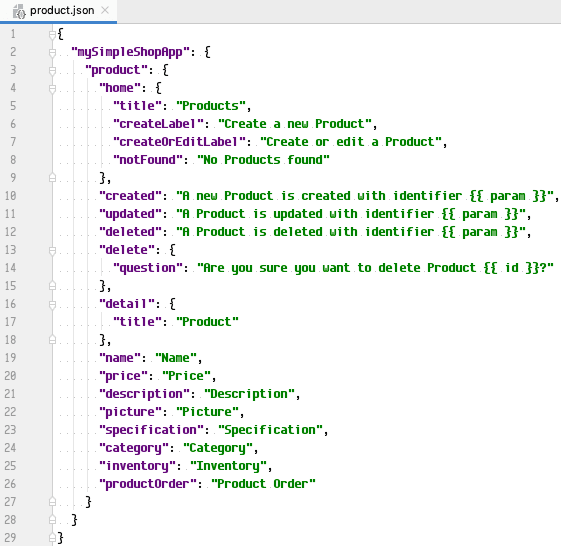Click the "notFound" key
The height and width of the screenshot is (546, 561).
coord(148,160)
